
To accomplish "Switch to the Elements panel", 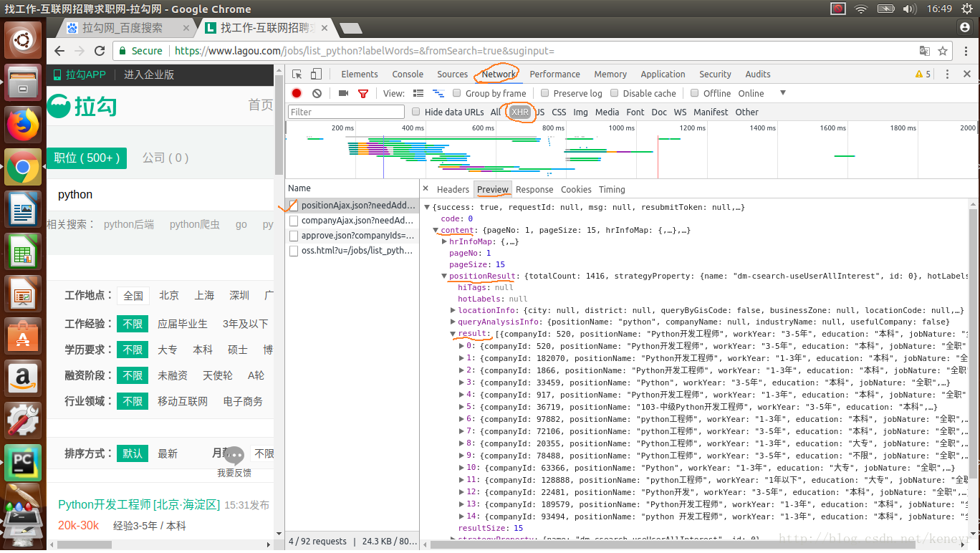I will [360, 74].
